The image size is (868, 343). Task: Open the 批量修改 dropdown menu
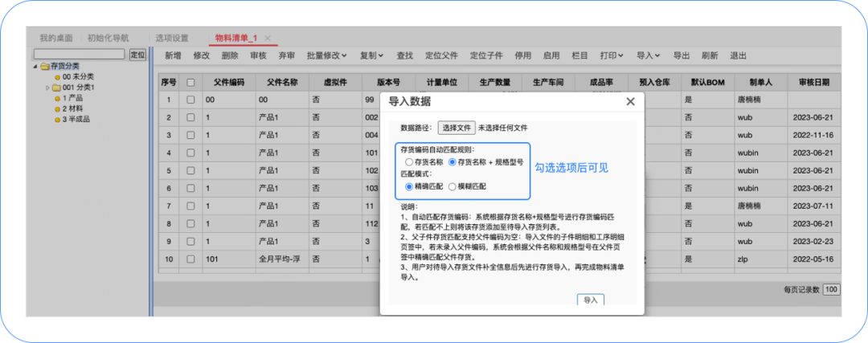coord(326,55)
